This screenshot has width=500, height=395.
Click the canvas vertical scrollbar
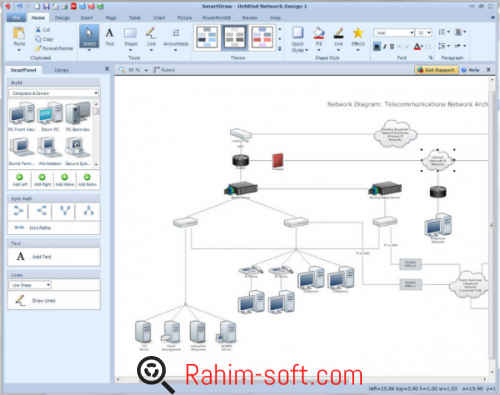[492, 225]
